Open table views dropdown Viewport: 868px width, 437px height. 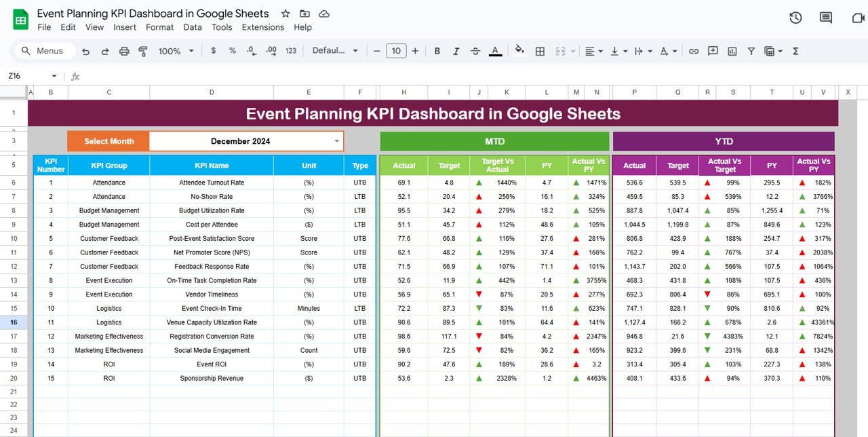click(x=774, y=51)
